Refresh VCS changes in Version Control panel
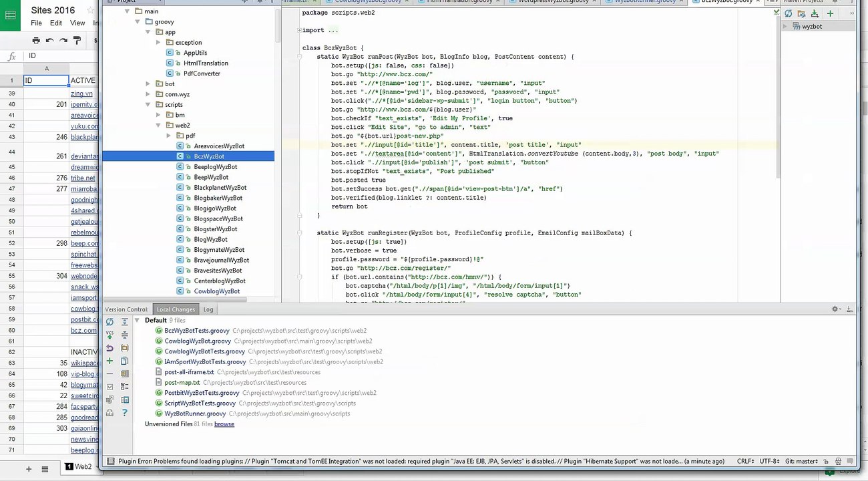This screenshot has height=481, width=868. coord(110,322)
